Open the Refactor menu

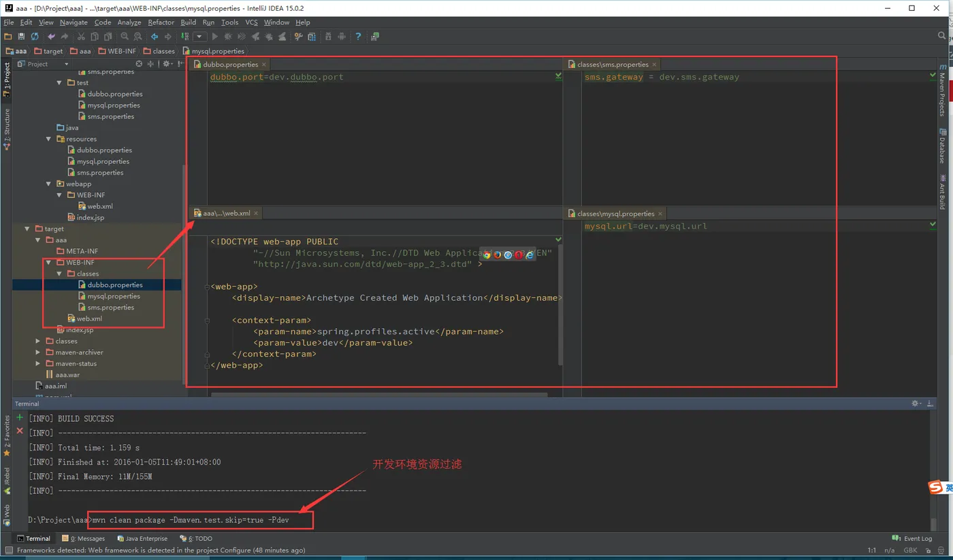[x=161, y=22]
